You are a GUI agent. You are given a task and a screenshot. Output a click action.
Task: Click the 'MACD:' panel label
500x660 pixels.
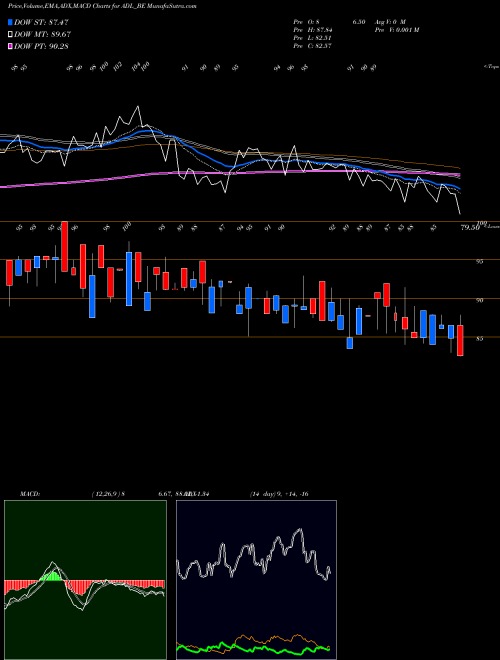click(30, 494)
